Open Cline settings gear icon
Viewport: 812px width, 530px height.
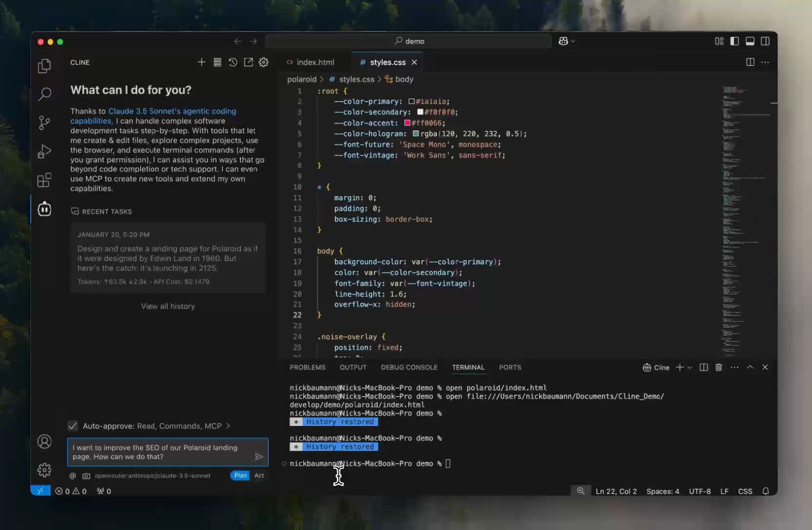264,62
